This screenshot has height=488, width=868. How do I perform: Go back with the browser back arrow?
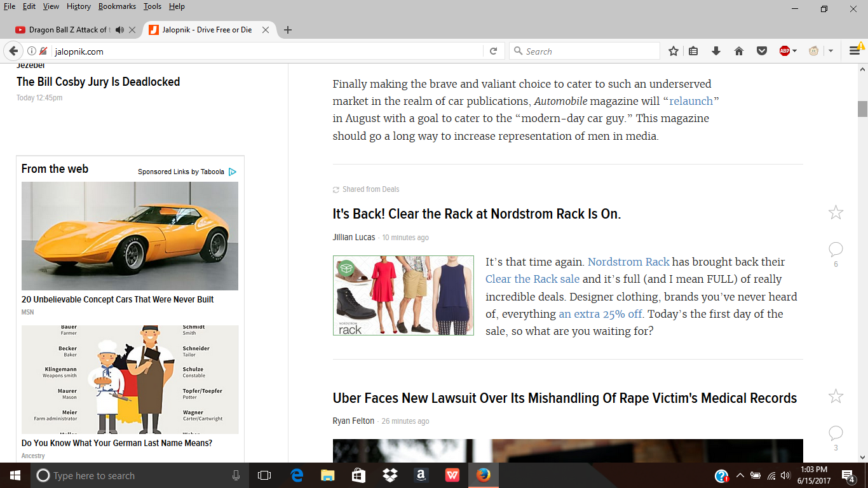click(13, 51)
